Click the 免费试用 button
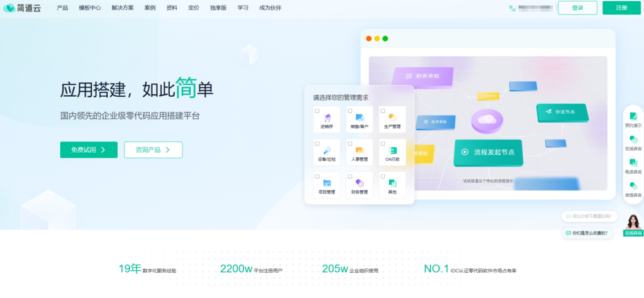The width and height of the screenshot is (644, 298). click(89, 150)
